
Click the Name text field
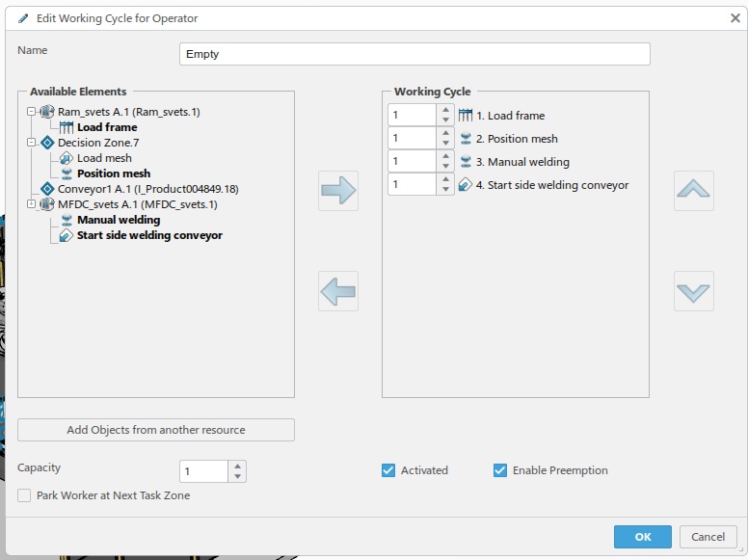[x=414, y=54]
